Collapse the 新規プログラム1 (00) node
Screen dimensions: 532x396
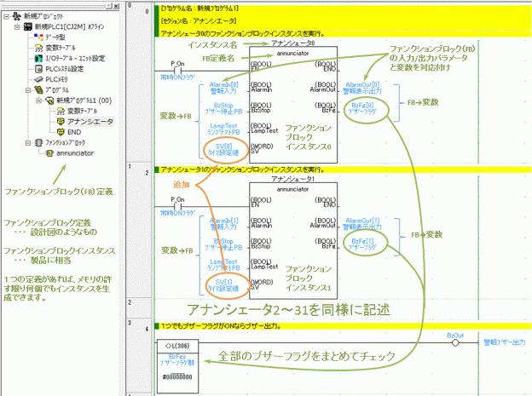click(x=38, y=100)
